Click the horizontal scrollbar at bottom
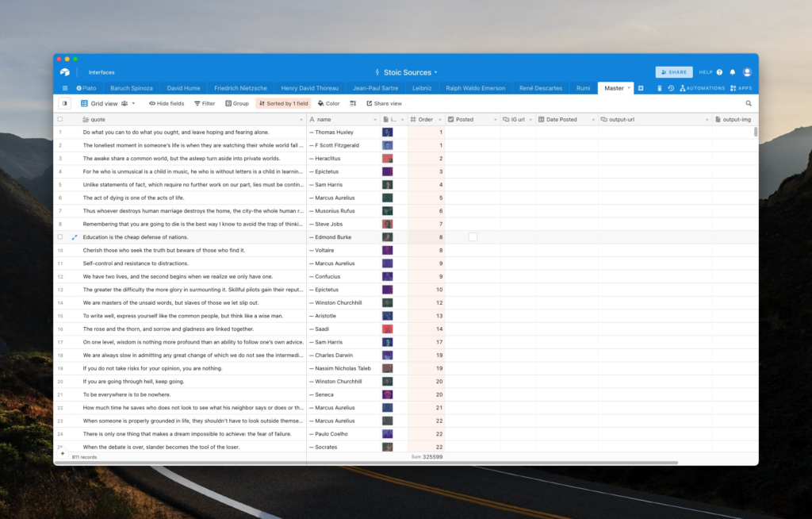812x519 pixels. 366,463
